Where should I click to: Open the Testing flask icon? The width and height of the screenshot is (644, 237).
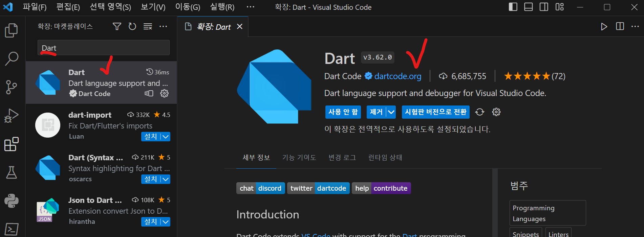click(x=12, y=172)
